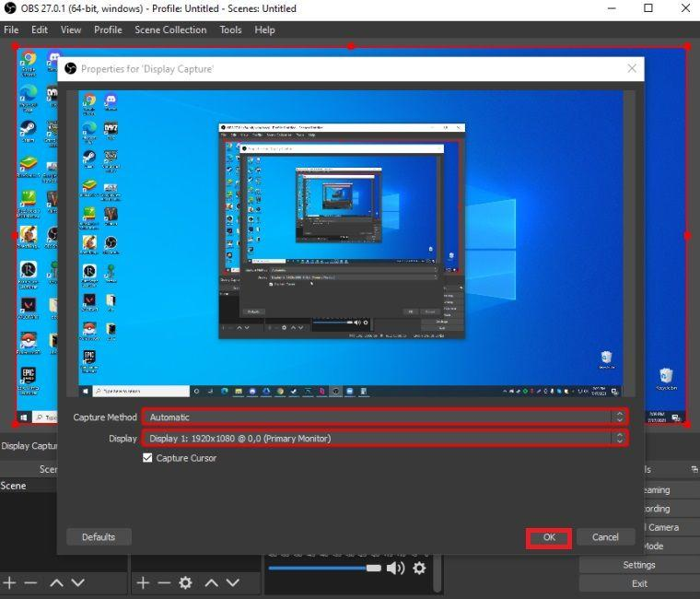The width and height of the screenshot is (700, 599).
Task: Mute audio with the speaker icon
Action: pos(395,569)
